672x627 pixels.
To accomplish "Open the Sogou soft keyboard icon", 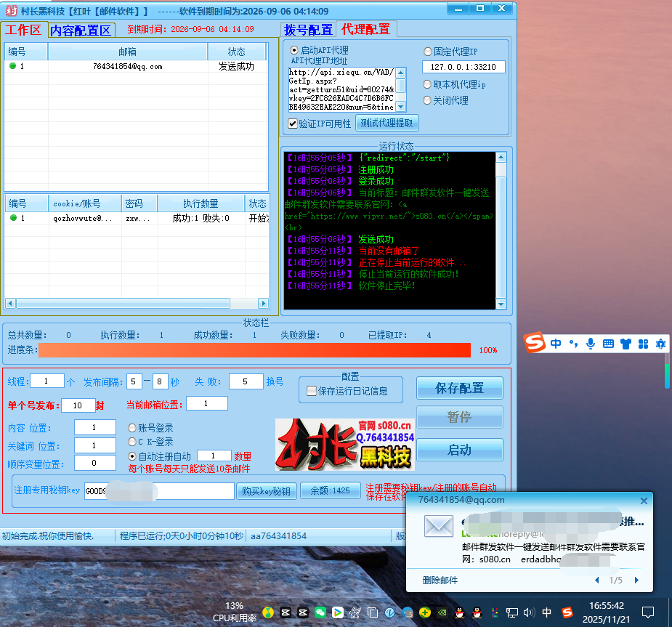I will 608,344.
